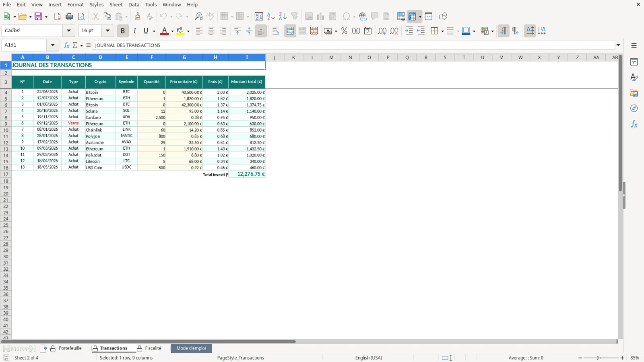Click the formula input line
This screenshot has height=362, width=644.
coord(354,45)
